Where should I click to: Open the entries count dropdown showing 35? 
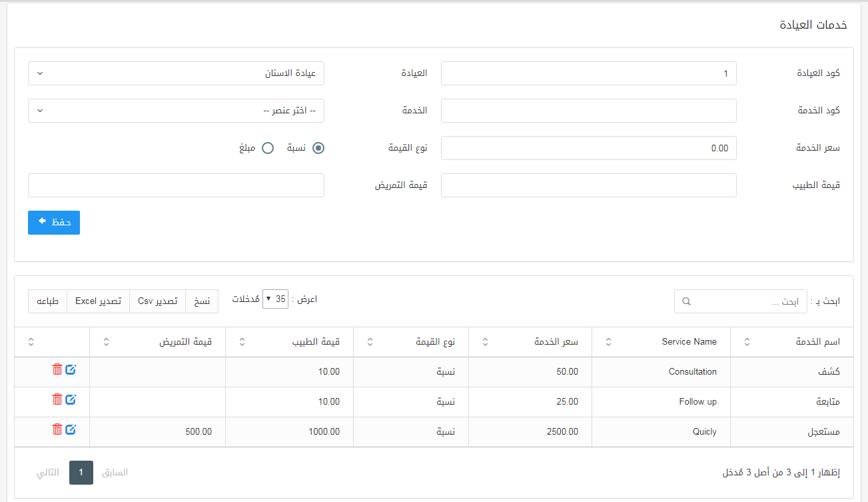276,299
